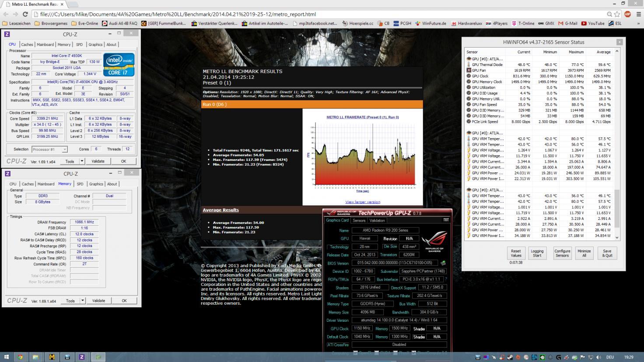Open Configure Sensors in HWiNFO64
644x362 pixels.
pyautogui.click(x=562, y=253)
